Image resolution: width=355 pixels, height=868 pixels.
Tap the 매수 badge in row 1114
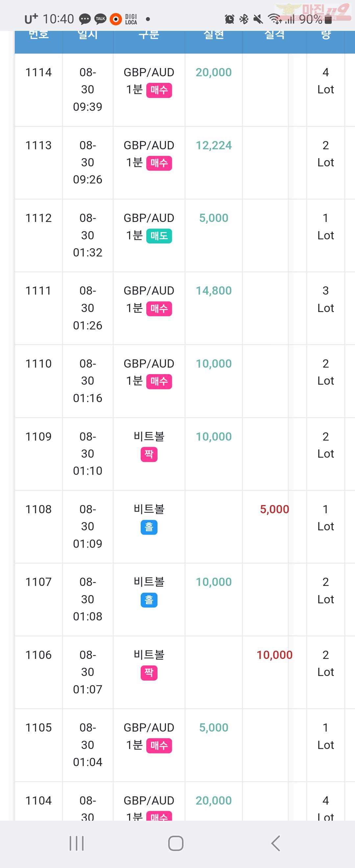pyautogui.click(x=159, y=90)
